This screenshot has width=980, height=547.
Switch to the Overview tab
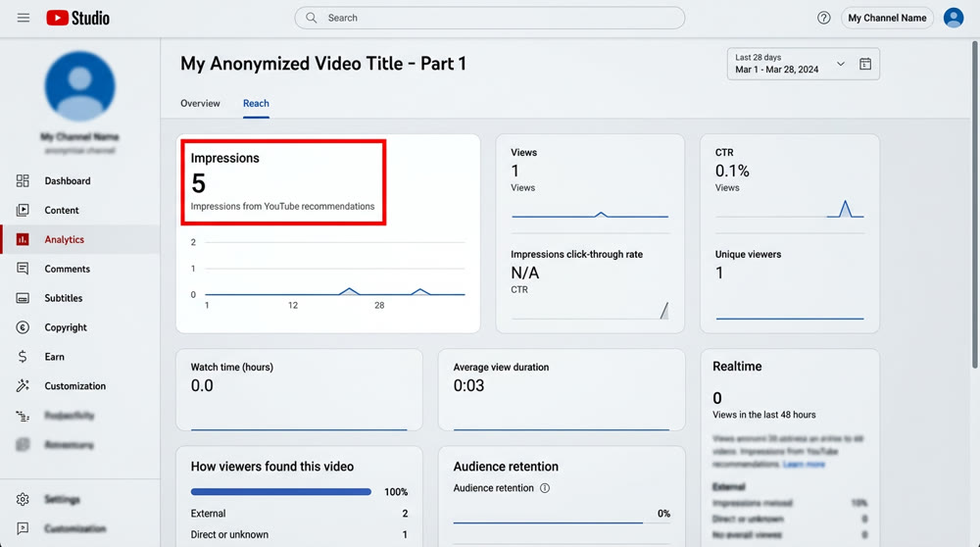(200, 103)
